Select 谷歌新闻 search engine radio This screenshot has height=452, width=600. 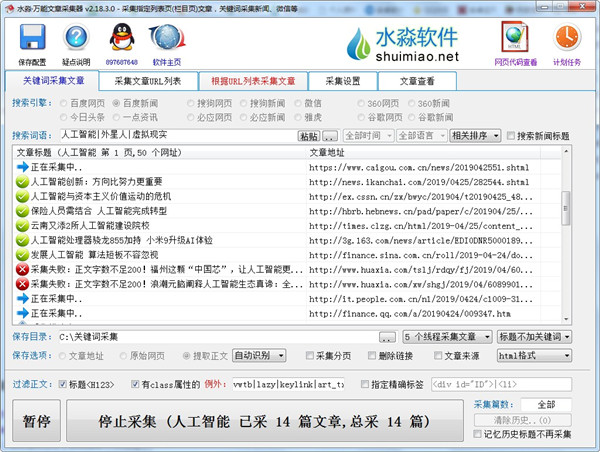(411, 117)
